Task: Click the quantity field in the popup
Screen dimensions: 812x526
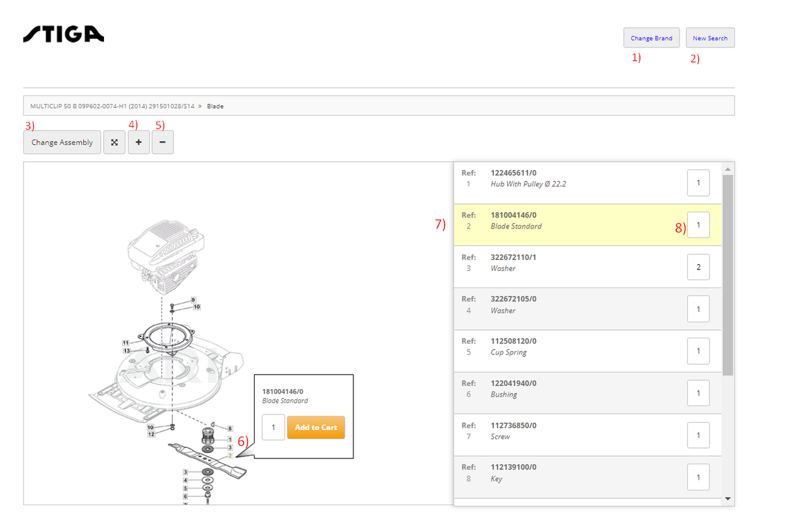Action: (273, 427)
